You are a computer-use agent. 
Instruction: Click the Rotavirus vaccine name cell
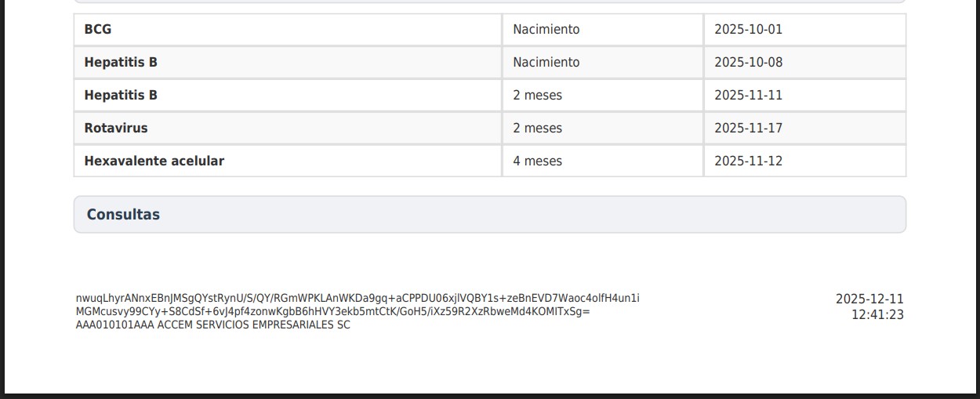116,129
